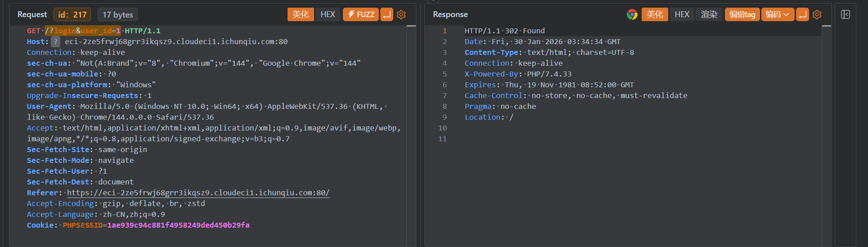The height and width of the screenshot is (247, 868).
Task: Click the 'Sec-Fetch-Site: same-origin' line
Action: coord(87,149)
